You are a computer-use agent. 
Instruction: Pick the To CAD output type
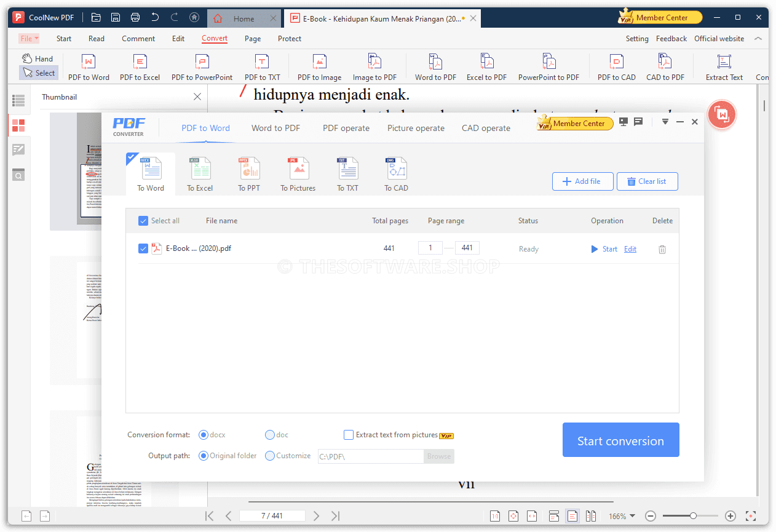click(x=397, y=175)
